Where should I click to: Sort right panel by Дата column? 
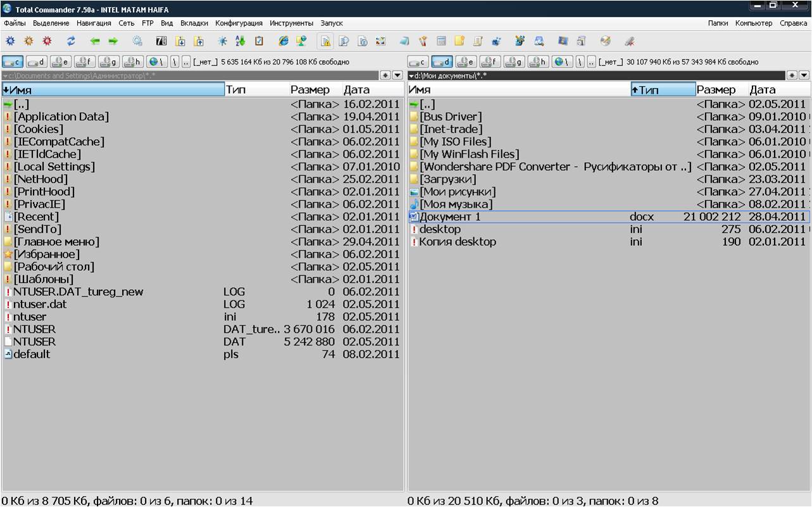coord(778,90)
